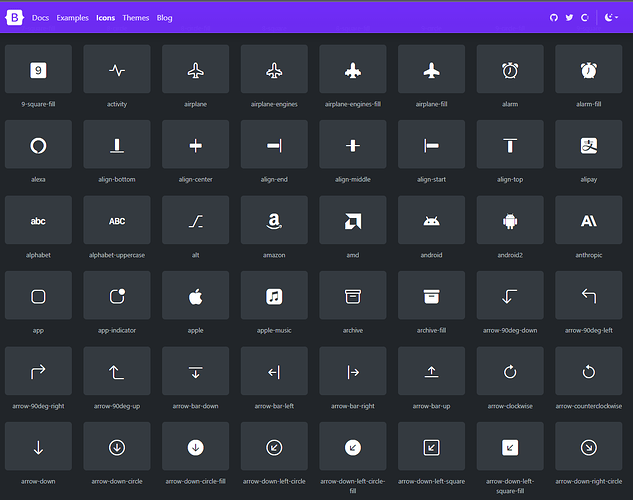This screenshot has width=633, height=500.
Task: Open the arrow-down icon tile
Action: [38, 446]
